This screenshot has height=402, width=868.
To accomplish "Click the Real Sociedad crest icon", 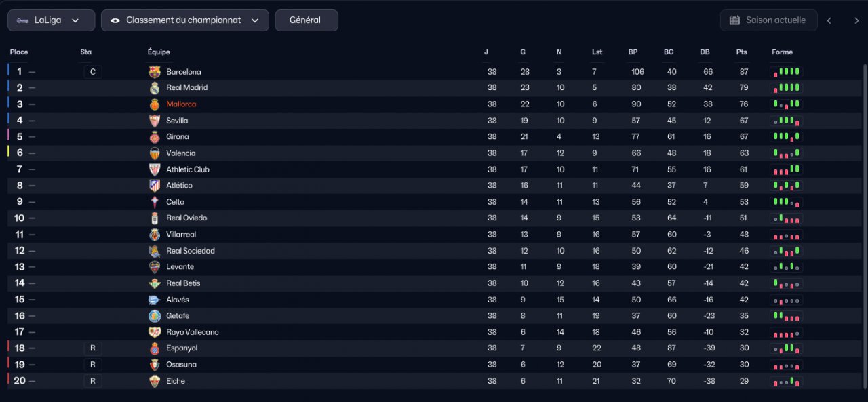I will tap(155, 251).
